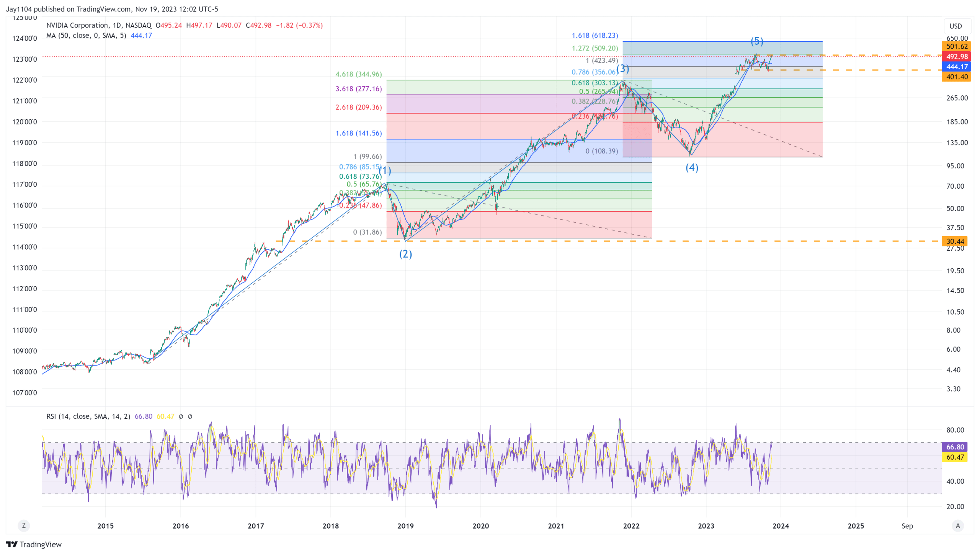The image size is (980, 555).
Task: Click the 1.272 (509.20) Fibonacci label
Action: tap(595, 48)
